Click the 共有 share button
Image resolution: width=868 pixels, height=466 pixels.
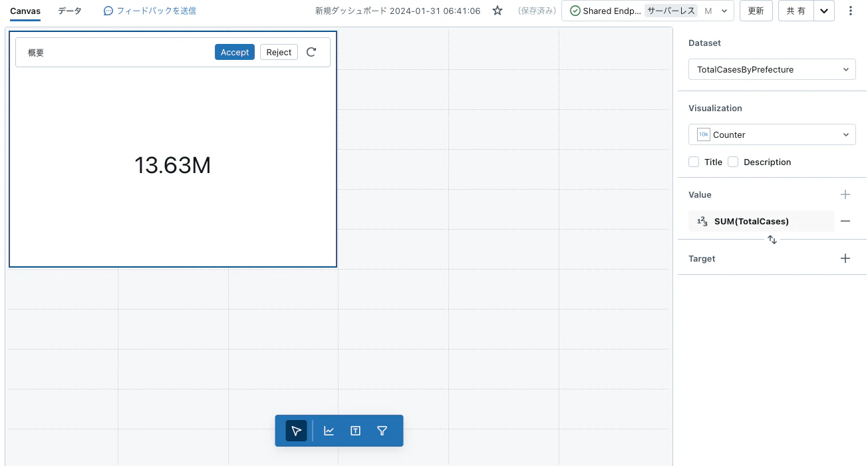[796, 11]
